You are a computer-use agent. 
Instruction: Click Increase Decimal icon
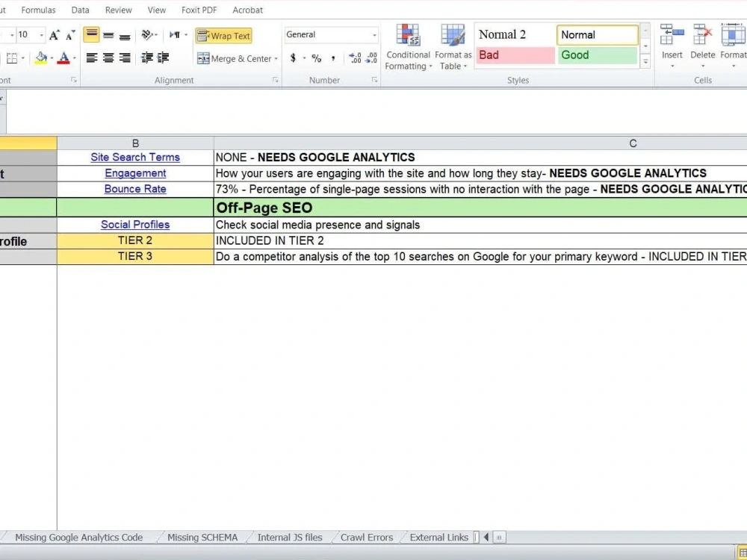click(355, 58)
